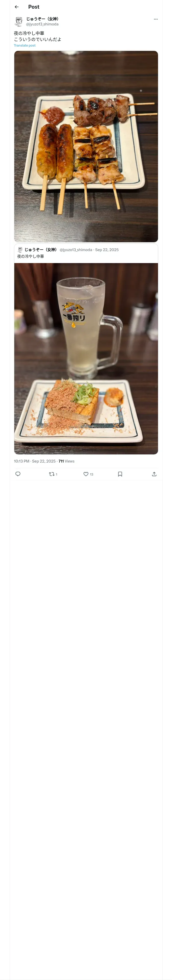This screenshot has height=980, width=172.
Task: Click the Translate post link
Action: (25, 46)
